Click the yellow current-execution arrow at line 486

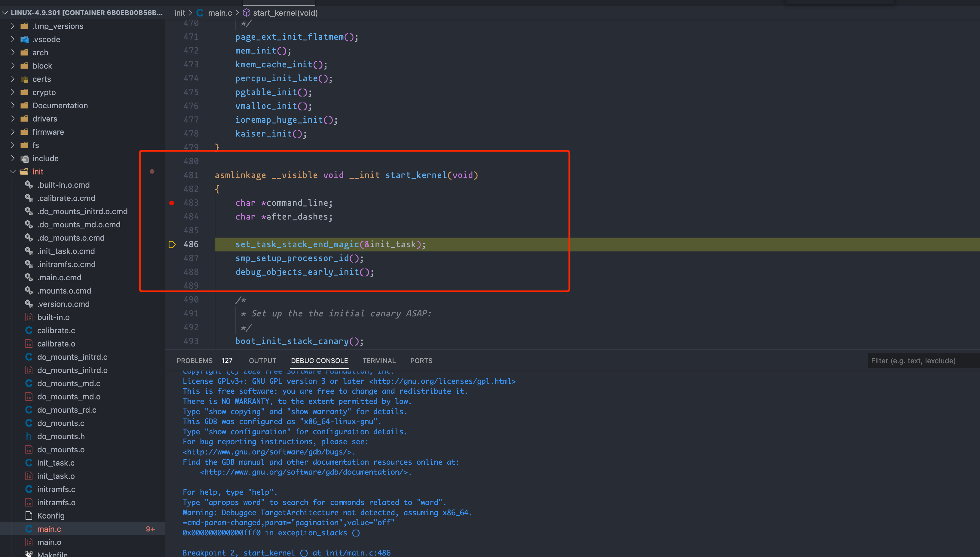(172, 245)
